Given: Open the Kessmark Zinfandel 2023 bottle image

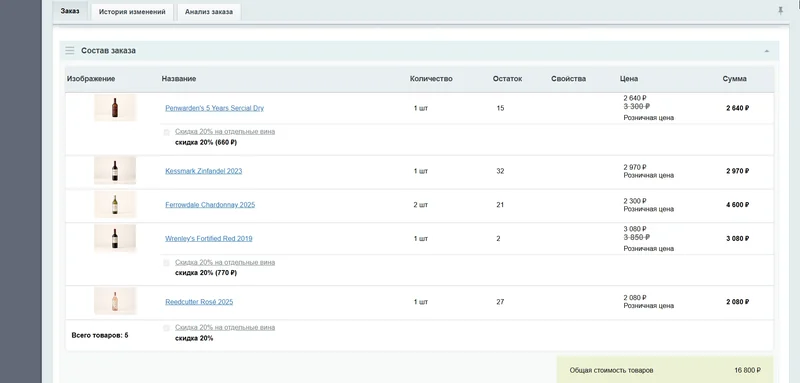Looking at the screenshot, I should point(115,171).
